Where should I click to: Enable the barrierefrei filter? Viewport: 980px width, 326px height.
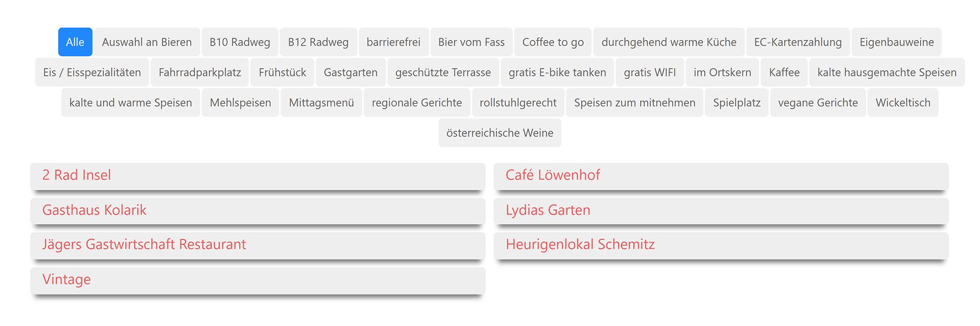[394, 42]
